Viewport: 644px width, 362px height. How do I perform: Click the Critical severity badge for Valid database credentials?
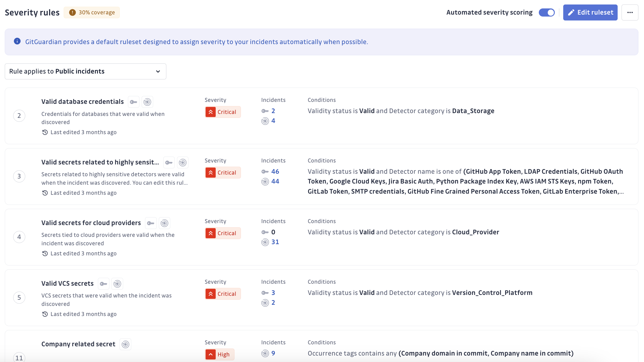(223, 112)
